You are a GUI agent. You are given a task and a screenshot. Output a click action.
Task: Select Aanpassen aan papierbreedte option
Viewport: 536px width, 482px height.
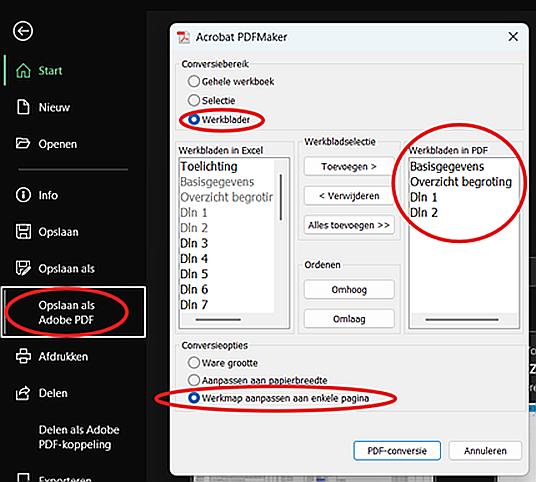coord(194,380)
